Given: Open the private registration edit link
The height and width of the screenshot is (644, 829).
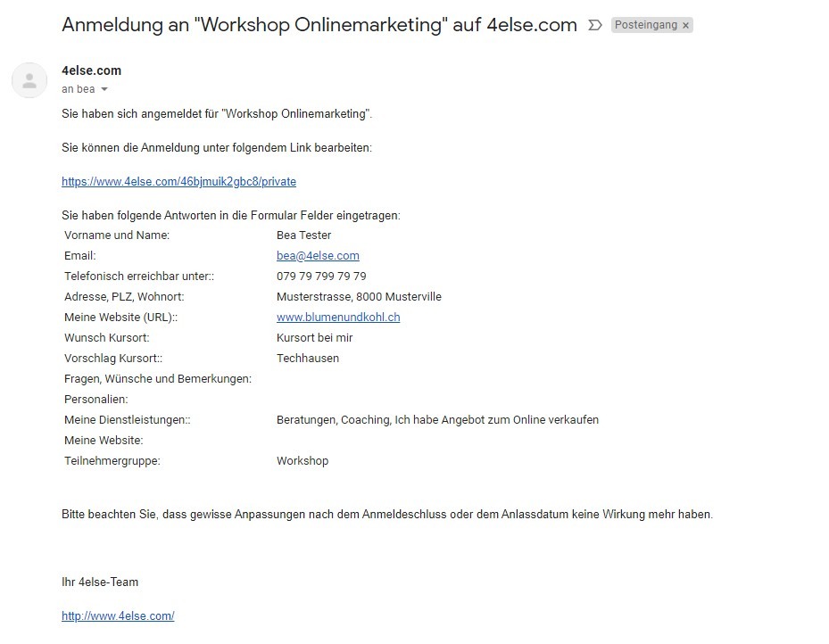Looking at the screenshot, I should pyautogui.click(x=178, y=182).
